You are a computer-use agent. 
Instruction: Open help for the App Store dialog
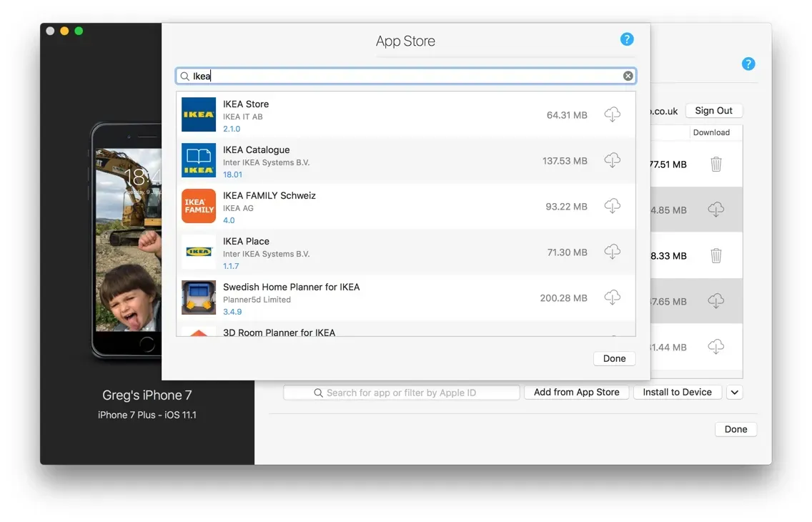coord(627,39)
